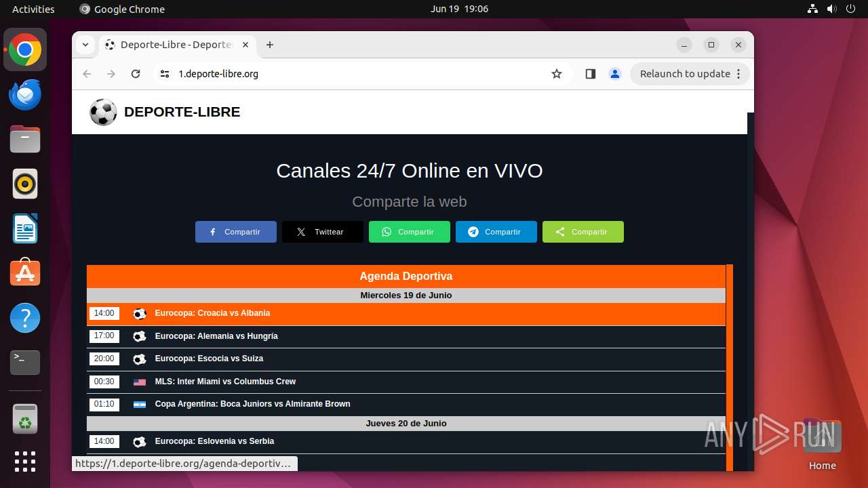Click the 17:00 time badge
868x488 pixels.
coord(104,336)
